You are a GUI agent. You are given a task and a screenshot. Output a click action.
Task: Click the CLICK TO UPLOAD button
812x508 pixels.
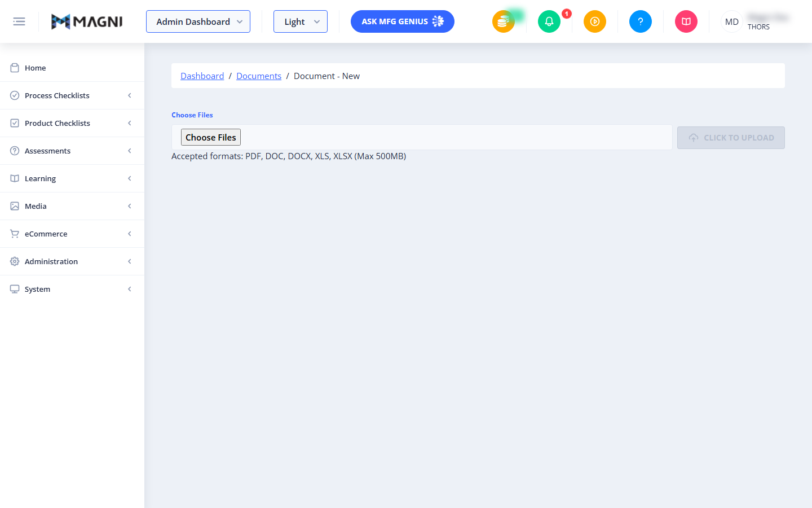pos(731,138)
